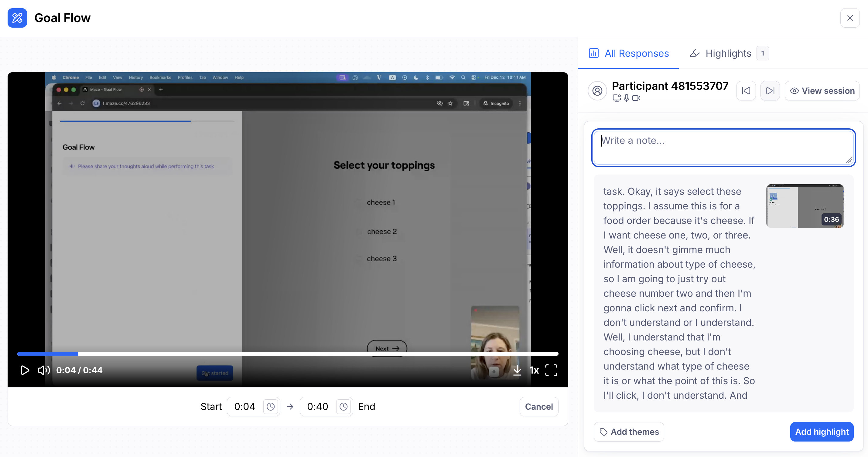Open the 0:36 transcript thumbnail
The height and width of the screenshot is (457, 868).
coord(805,206)
